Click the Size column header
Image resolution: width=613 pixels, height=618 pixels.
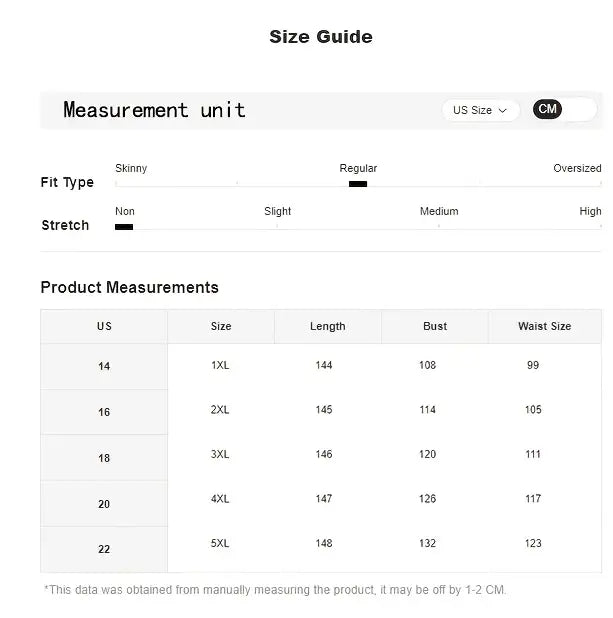[x=221, y=326]
